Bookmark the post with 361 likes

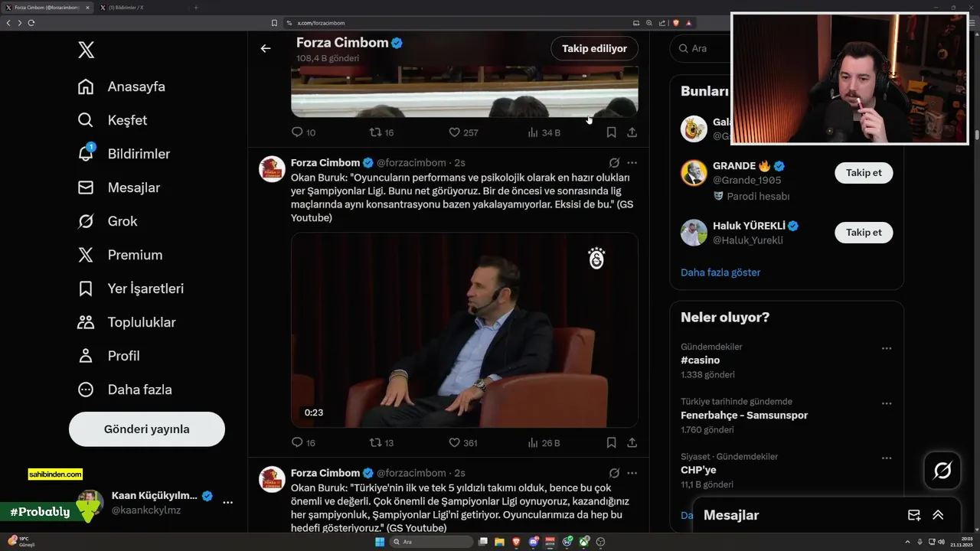point(611,442)
